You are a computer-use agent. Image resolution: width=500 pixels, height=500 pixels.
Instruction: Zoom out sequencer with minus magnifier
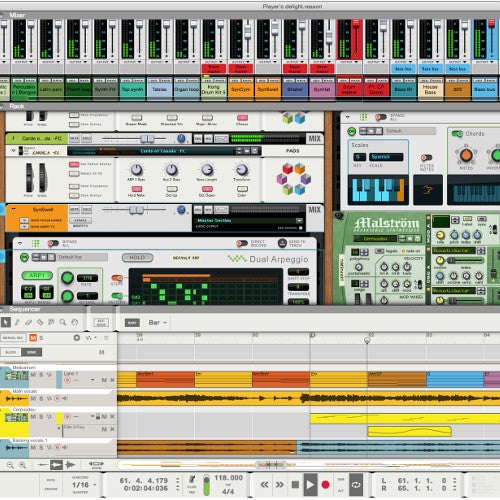[10, 465]
